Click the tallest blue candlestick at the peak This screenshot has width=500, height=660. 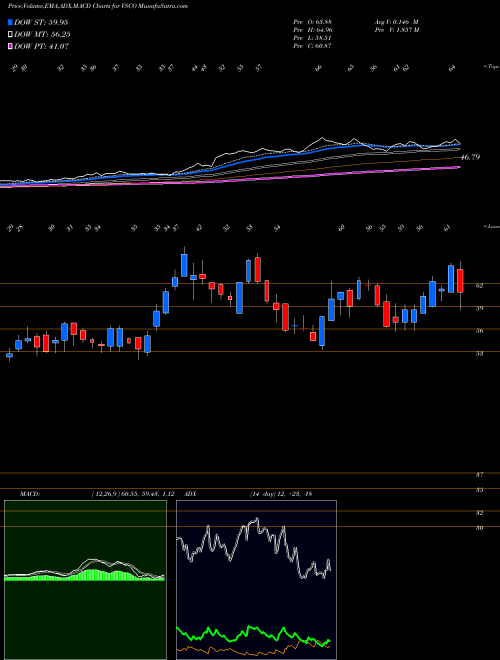[x=184, y=266]
